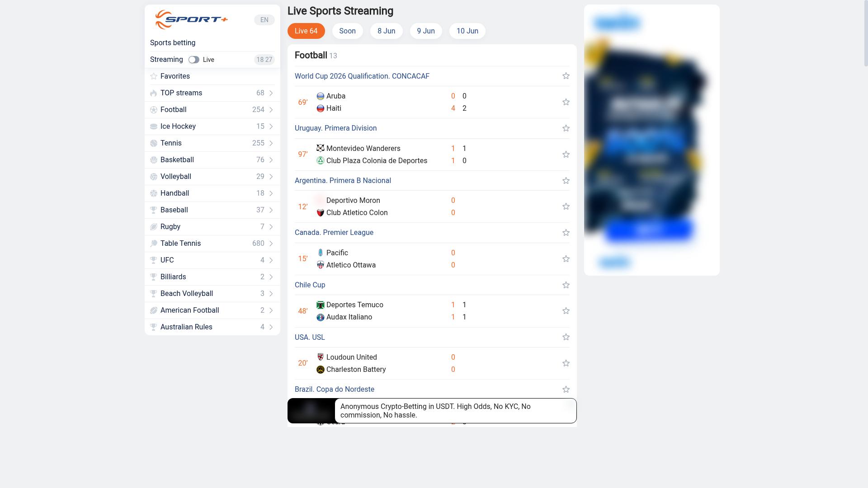The width and height of the screenshot is (868, 488).
Task: Star the Uruguay Primera Division league
Action: coord(566,128)
